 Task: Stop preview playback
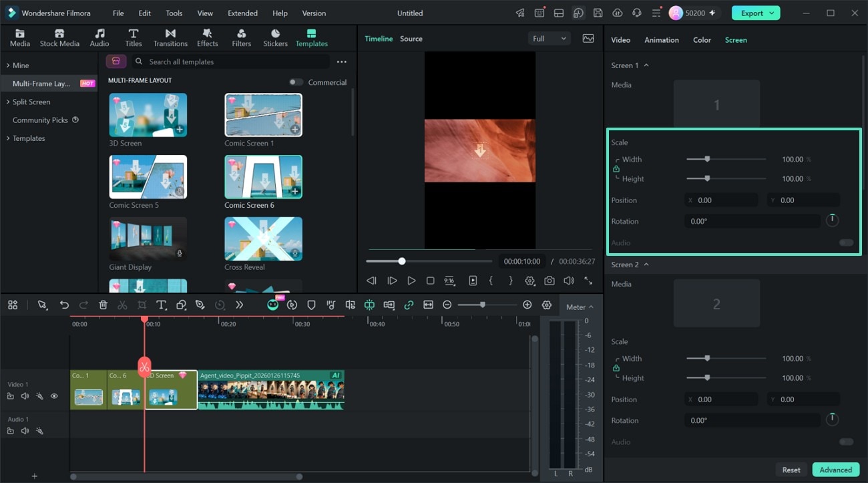431,281
